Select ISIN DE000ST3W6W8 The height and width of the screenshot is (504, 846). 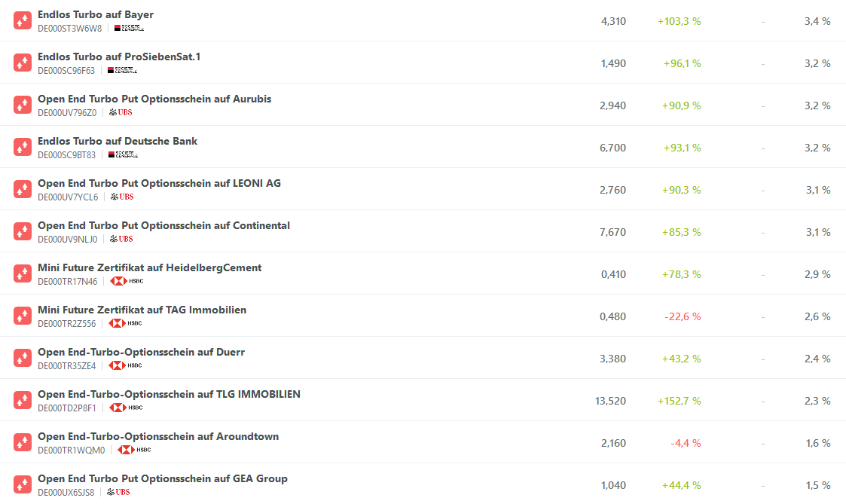69,28
